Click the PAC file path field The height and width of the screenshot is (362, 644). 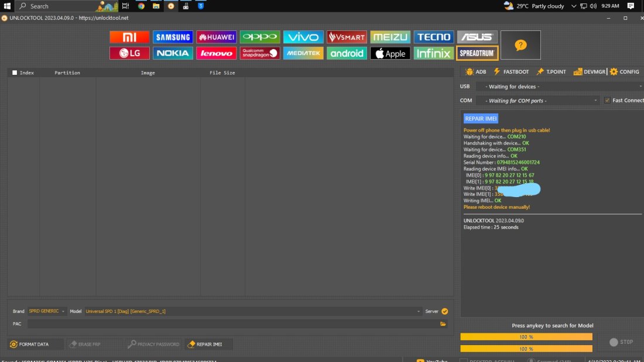pyautogui.click(x=233, y=324)
